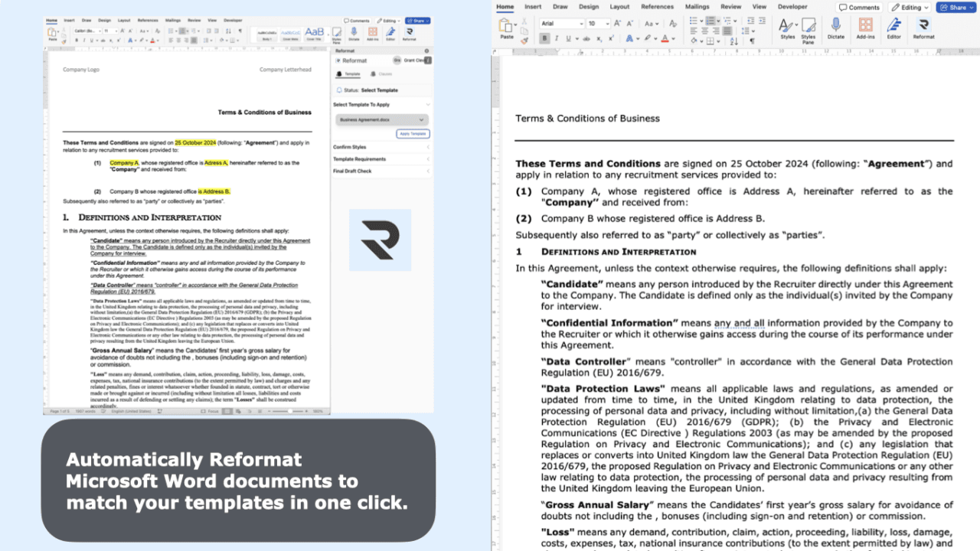Open the Mailings ribbon tab
Viewport: 980px width, 551px height.
[x=697, y=6]
